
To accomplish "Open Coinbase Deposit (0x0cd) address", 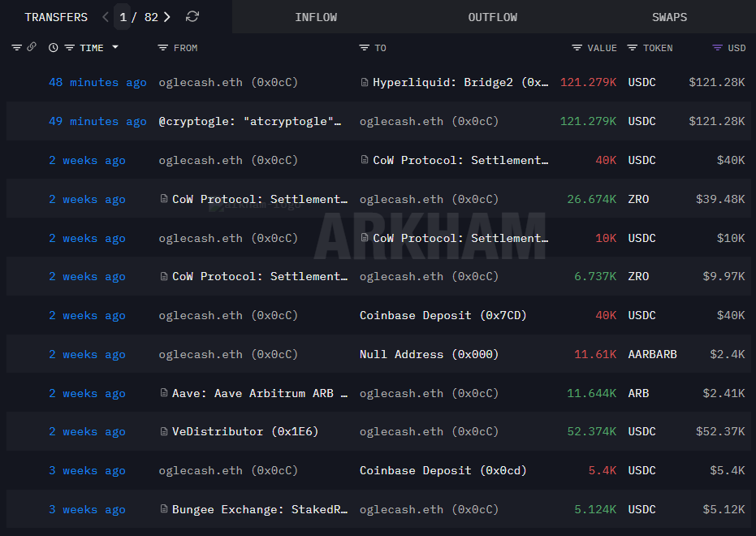I will pos(443,470).
